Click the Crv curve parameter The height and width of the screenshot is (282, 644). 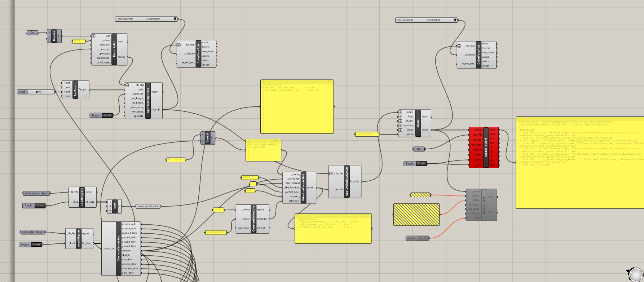coord(32,33)
